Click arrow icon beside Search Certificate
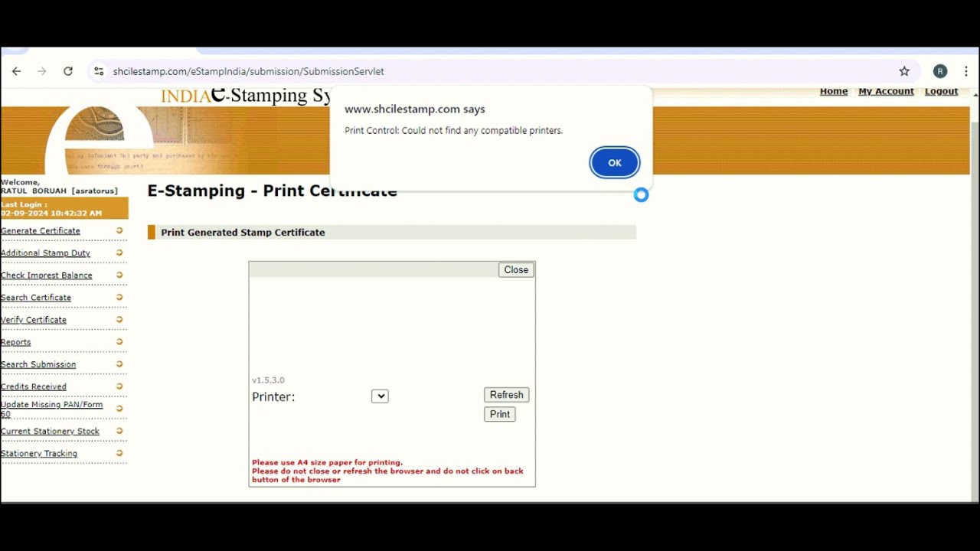The image size is (980, 551). (119, 297)
